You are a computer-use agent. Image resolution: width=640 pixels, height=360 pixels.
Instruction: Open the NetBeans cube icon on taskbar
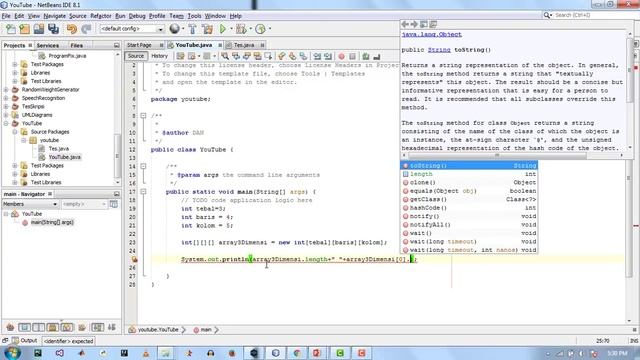(x=276, y=353)
